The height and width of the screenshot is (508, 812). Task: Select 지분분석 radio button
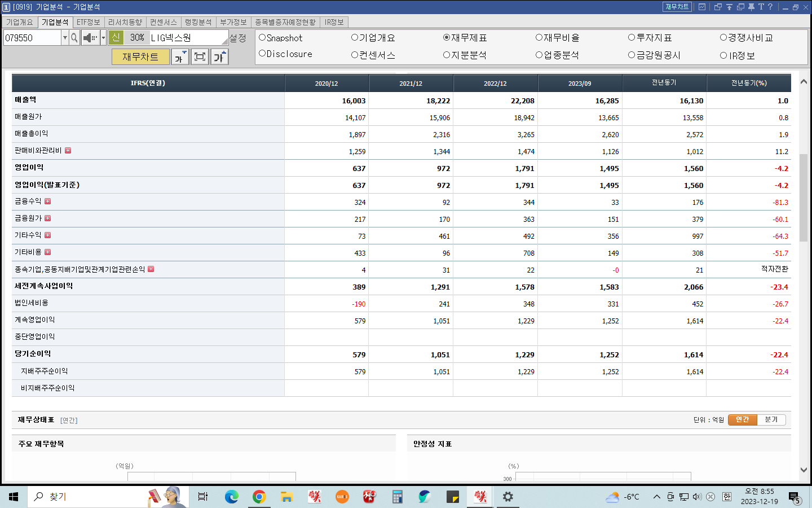click(x=447, y=55)
